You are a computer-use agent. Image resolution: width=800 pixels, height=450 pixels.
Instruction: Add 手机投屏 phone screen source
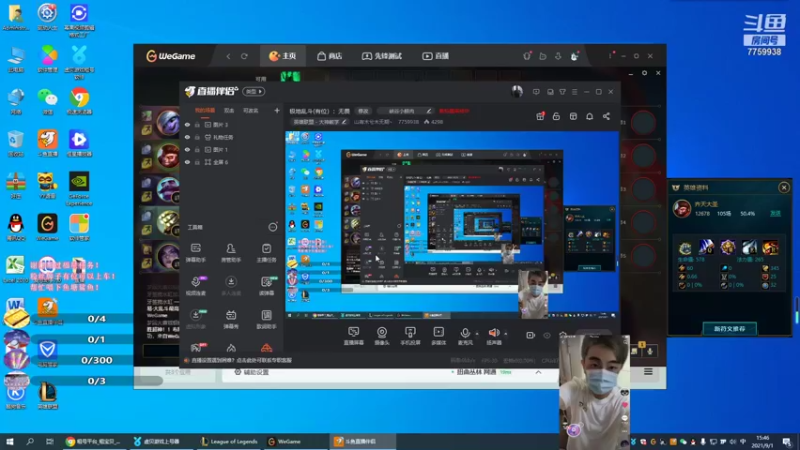point(410,336)
